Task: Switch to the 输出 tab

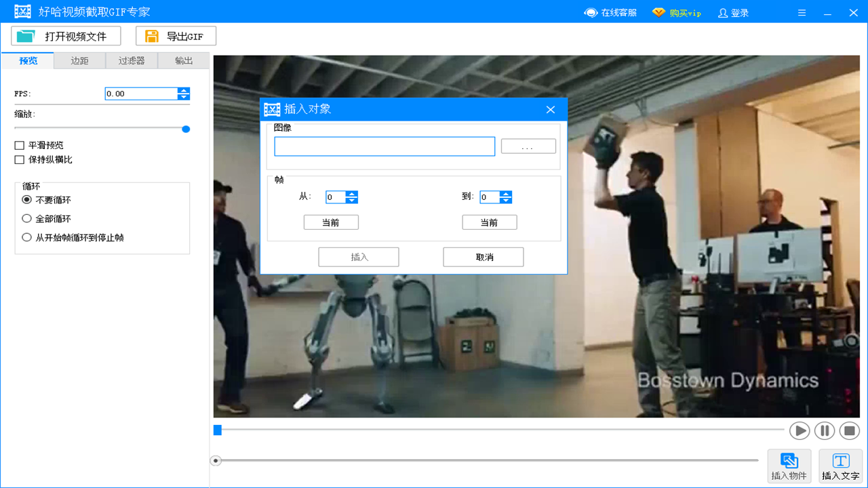Action: click(x=184, y=60)
